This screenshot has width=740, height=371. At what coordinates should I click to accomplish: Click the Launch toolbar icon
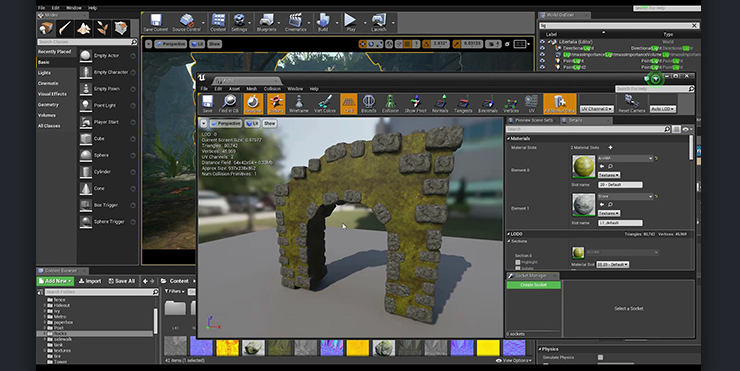tap(379, 23)
